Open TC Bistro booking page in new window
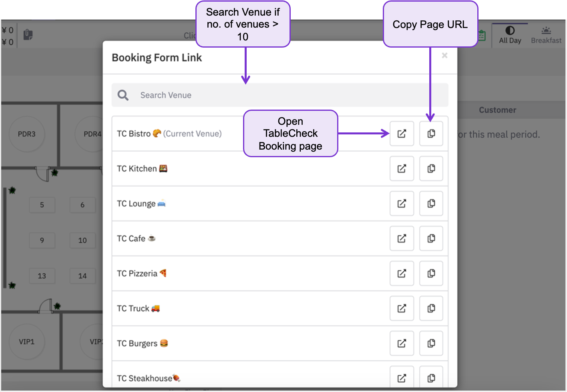The image size is (567, 392). pos(402,134)
